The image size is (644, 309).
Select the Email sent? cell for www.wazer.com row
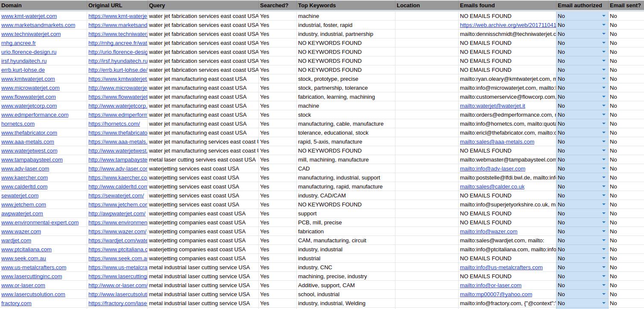626,231
